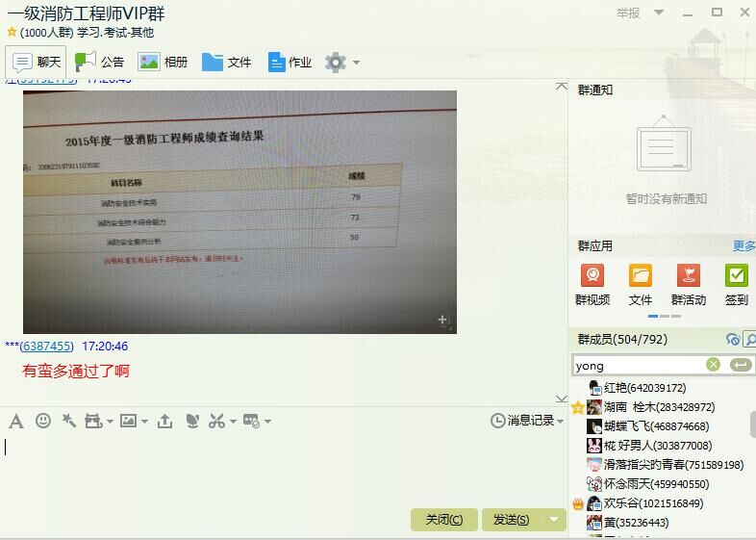Image resolution: width=756 pixels, height=540 pixels.
Task: Click the zoom icon on chat image
Action: point(443,321)
